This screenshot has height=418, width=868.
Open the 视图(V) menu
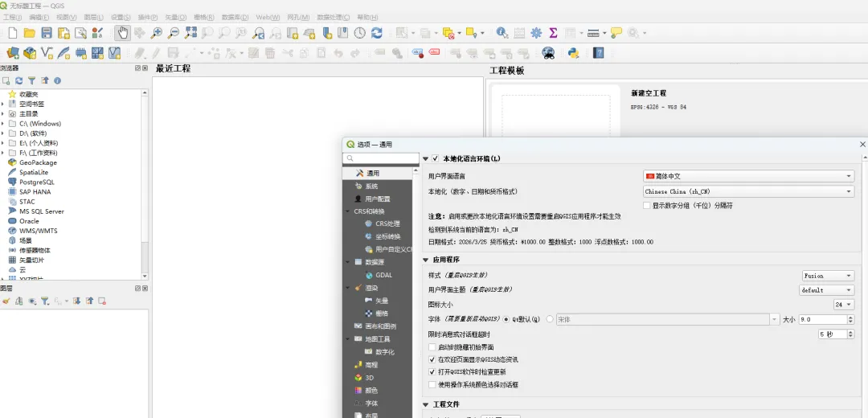[67, 17]
